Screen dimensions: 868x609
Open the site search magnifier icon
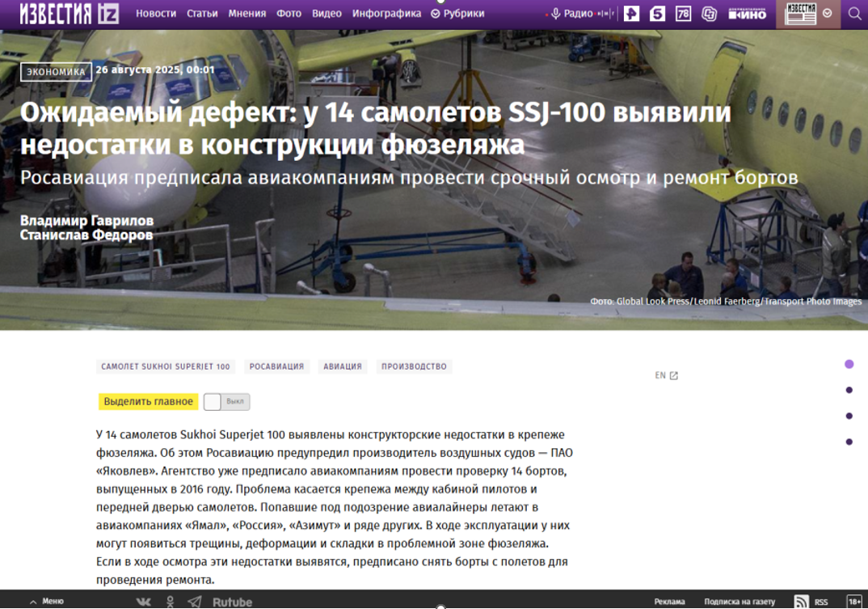coord(855,13)
